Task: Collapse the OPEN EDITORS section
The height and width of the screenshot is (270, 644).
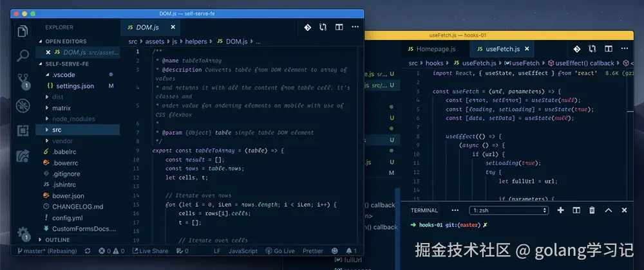Action: point(66,41)
